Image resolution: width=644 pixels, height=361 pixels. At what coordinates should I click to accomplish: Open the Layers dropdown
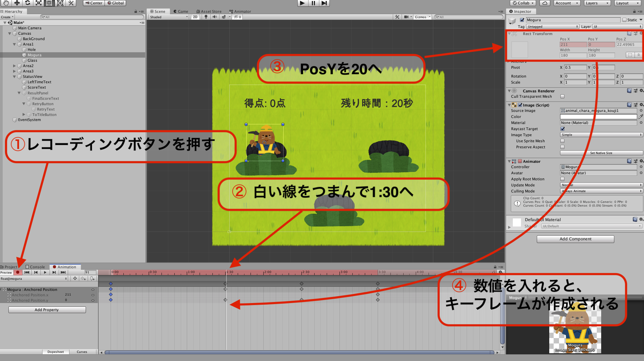tap(597, 3)
